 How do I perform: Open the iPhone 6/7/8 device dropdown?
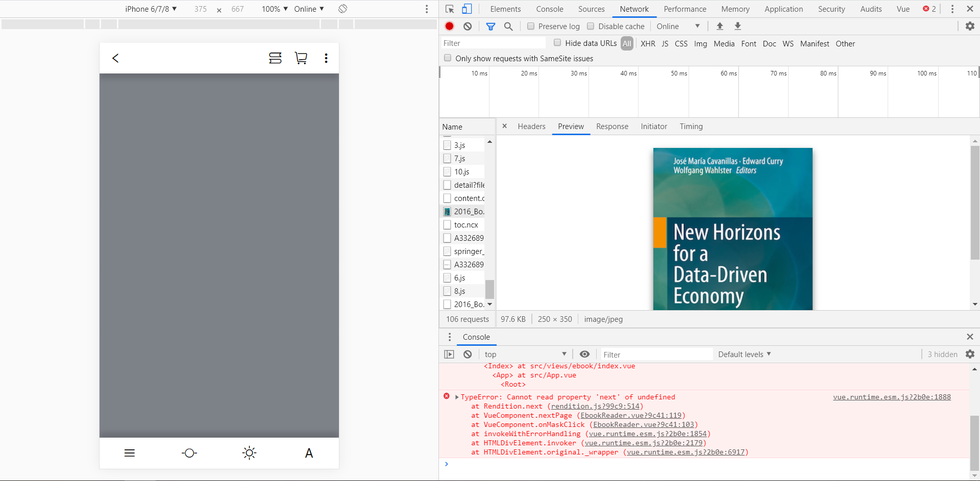151,9
